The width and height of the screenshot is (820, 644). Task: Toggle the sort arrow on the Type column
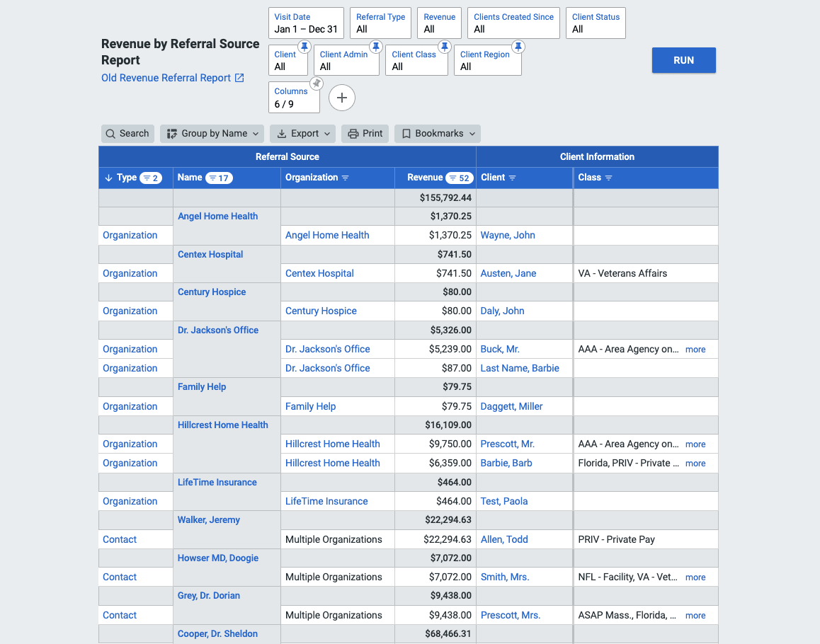(107, 178)
